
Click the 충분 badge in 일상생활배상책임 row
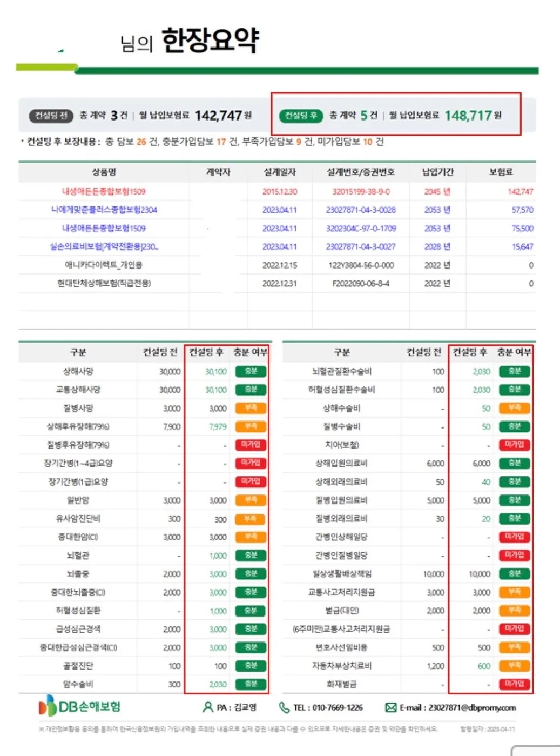[514, 573]
